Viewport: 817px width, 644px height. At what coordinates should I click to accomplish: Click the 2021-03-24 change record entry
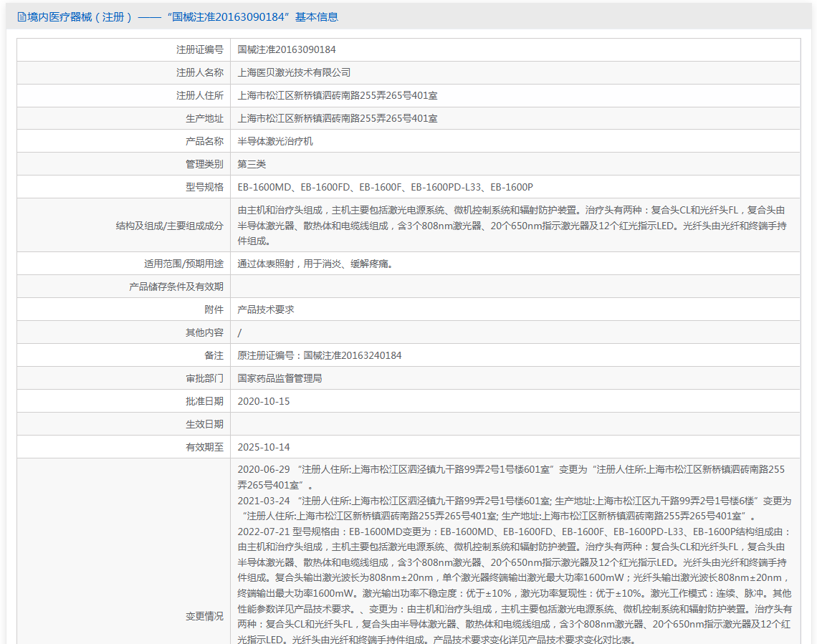click(x=515, y=508)
